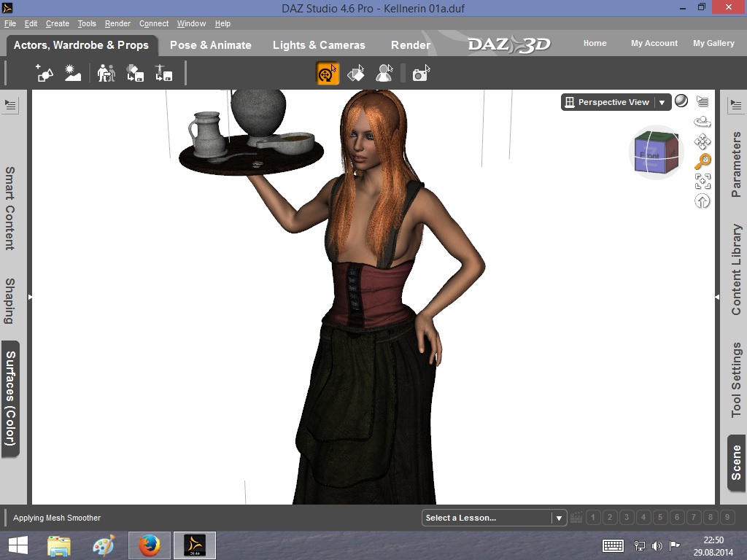Open the Create menu
The width and height of the screenshot is (747, 560).
[x=57, y=23]
